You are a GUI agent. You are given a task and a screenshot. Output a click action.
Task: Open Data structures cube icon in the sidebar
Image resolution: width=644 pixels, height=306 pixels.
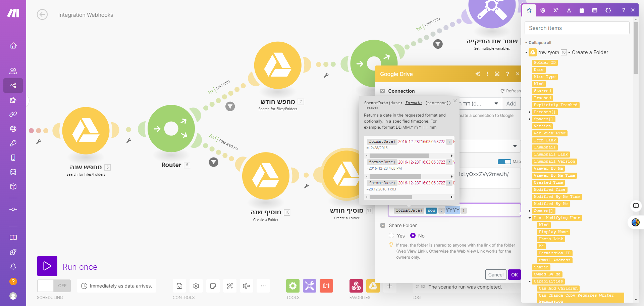[13, 186]
